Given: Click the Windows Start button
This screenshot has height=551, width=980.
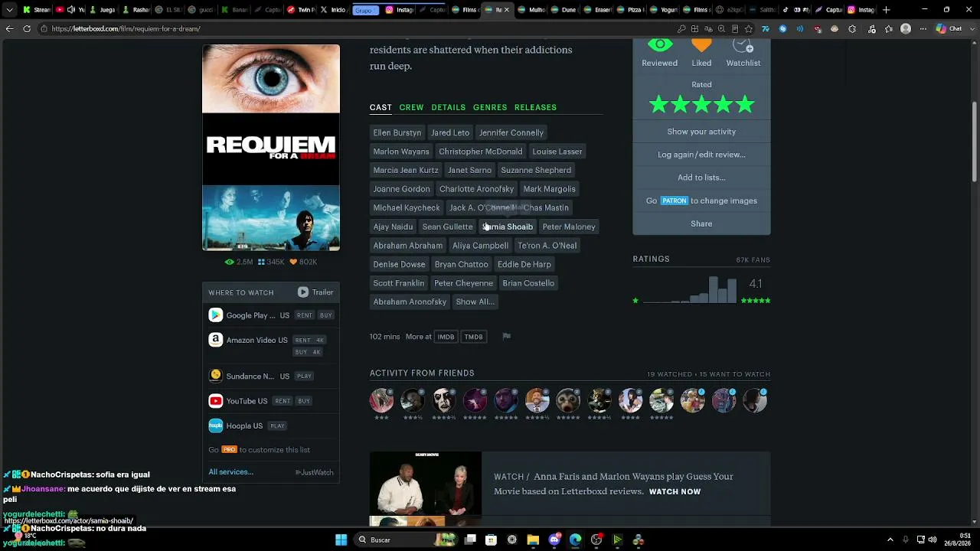Looking at the screenshot, I should point(341,540).
